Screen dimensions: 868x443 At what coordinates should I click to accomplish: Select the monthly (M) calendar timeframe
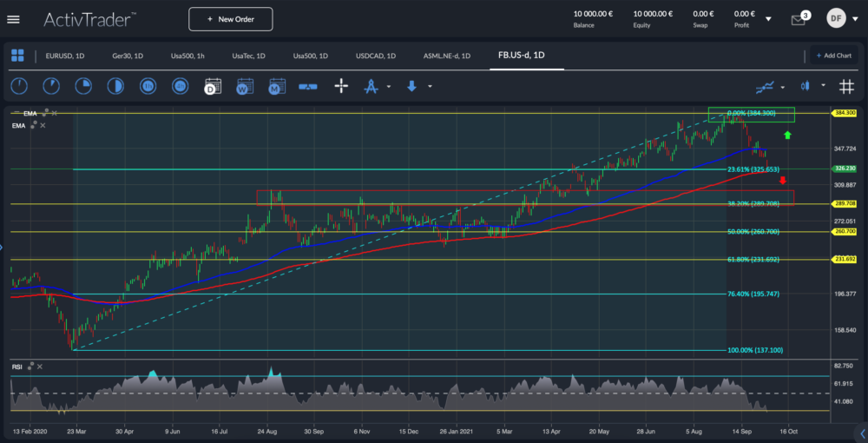click(276, 86)
